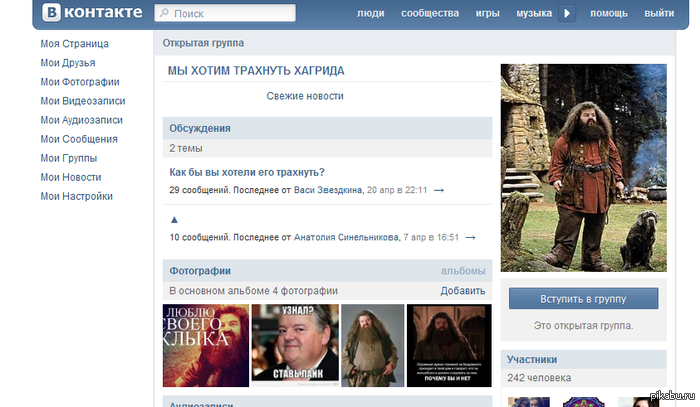Open the discussion topic titled with a triangle
700x407 pixels.
pyautogui.click(x=174, y=220)
